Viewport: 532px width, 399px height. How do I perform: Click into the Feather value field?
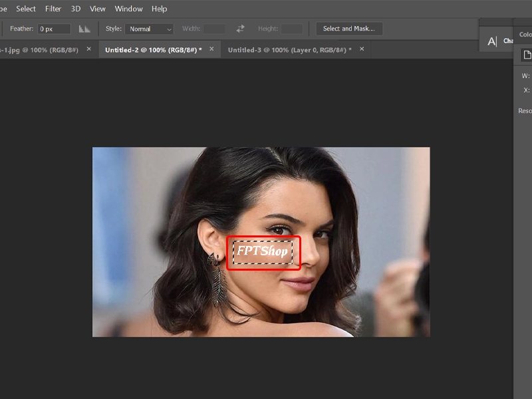pyautogui.click(x=53, y=29)
